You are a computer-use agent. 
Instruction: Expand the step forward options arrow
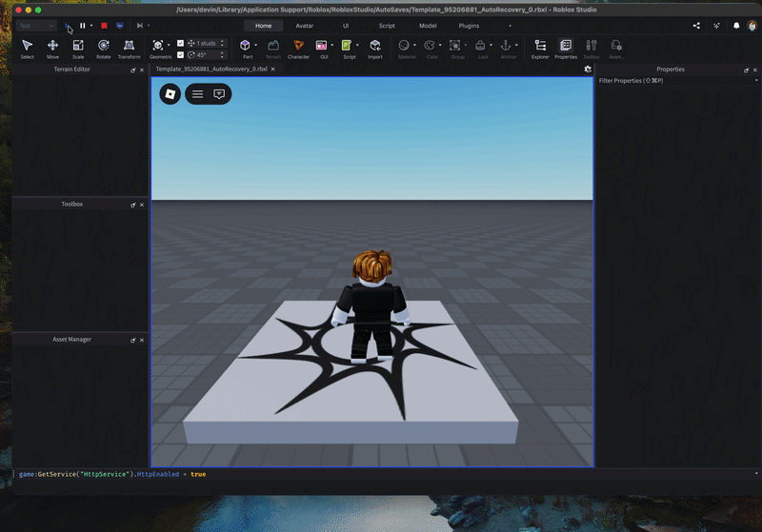click(x=149, y=26)
